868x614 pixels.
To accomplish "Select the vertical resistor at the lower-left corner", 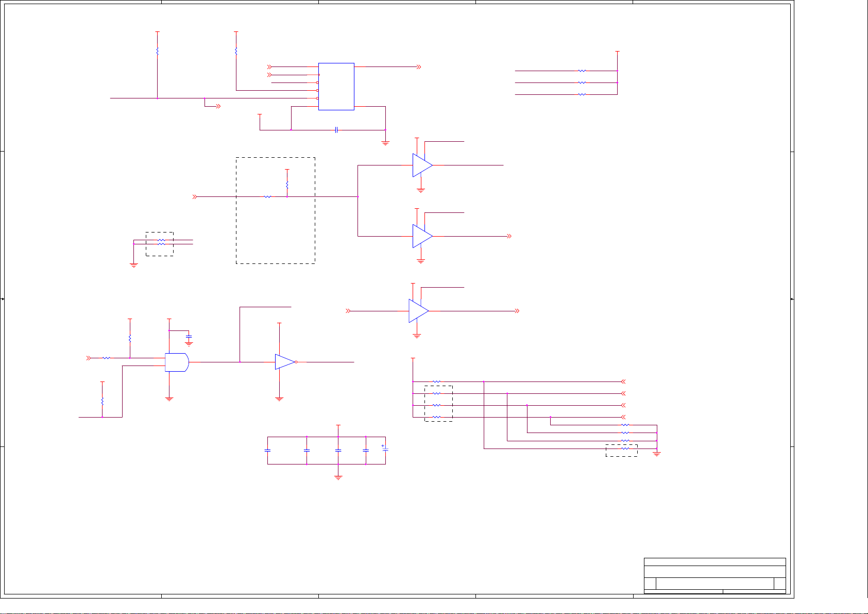I will pyautogui.click(x=103, y=401).
